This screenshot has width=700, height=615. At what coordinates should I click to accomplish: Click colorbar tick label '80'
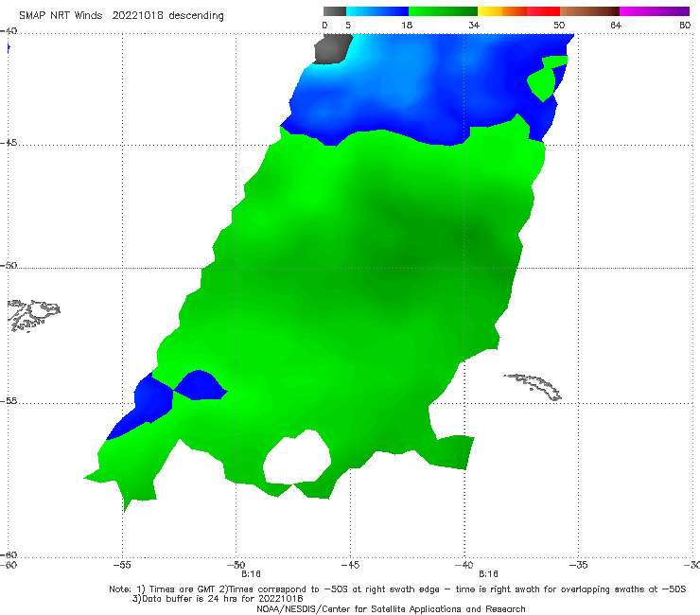[685, 26]
